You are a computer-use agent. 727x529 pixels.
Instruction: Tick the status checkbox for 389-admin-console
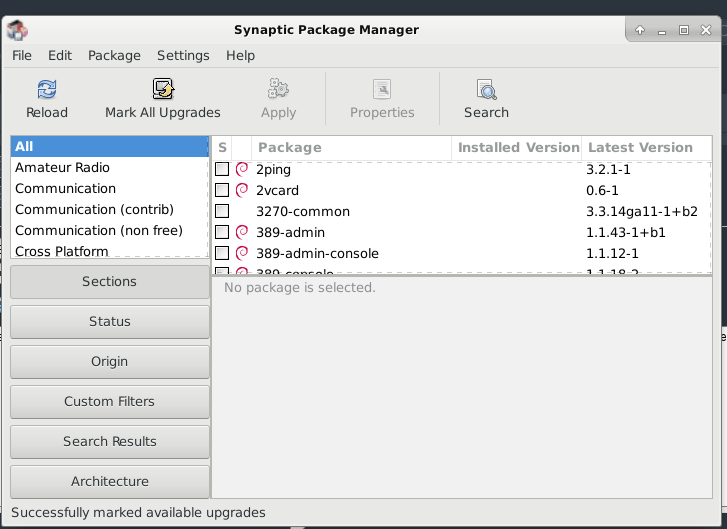click(222, 253)
